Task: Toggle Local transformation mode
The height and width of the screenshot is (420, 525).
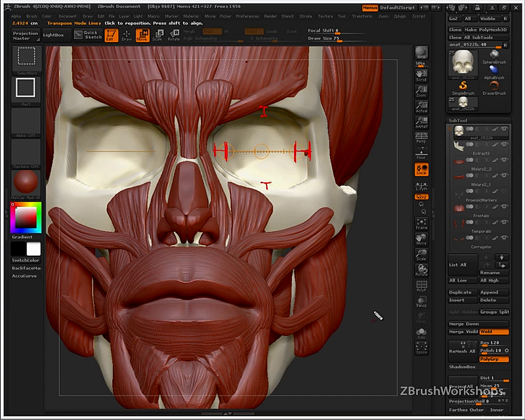Action: [421, 169]
